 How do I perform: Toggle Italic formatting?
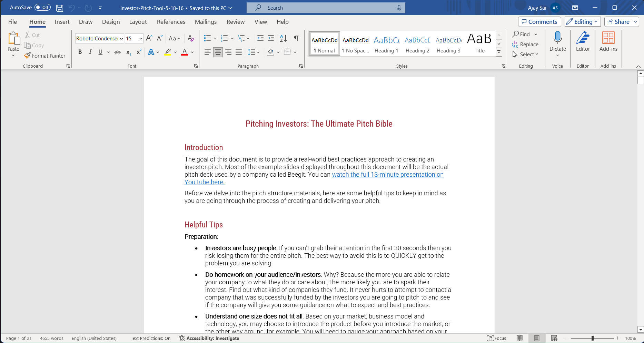coord(90,52)
